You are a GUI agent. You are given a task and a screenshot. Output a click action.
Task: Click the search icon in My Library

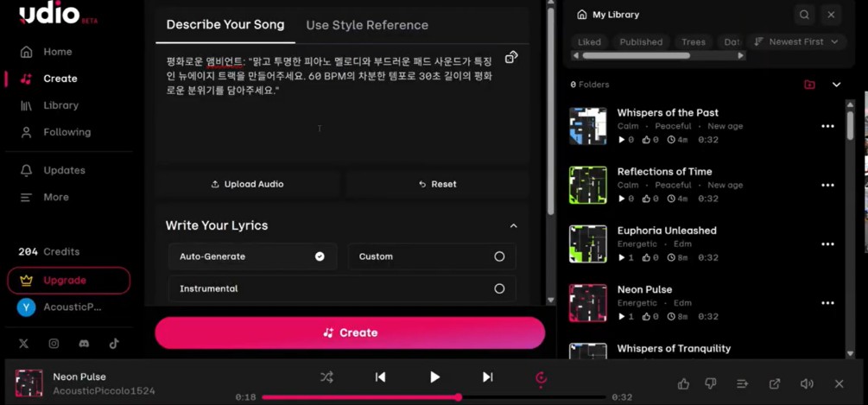(x=804, y=15)
